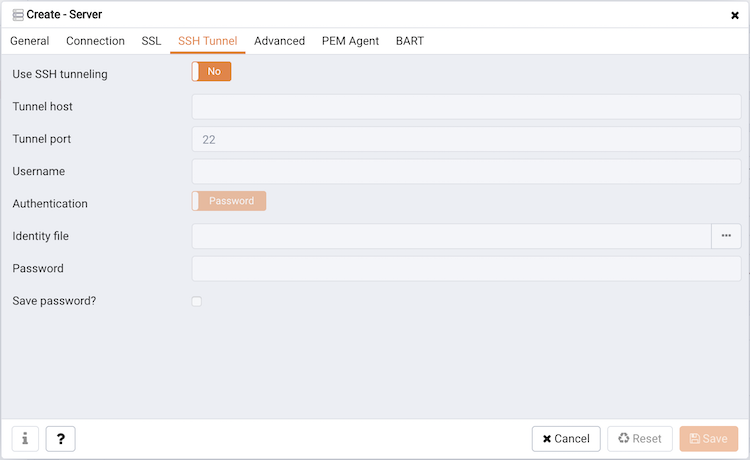The width and height of the screenshot is (750, 460).
Task: Toggle Use SSH tunneling switch
Action: coord(211,71)
